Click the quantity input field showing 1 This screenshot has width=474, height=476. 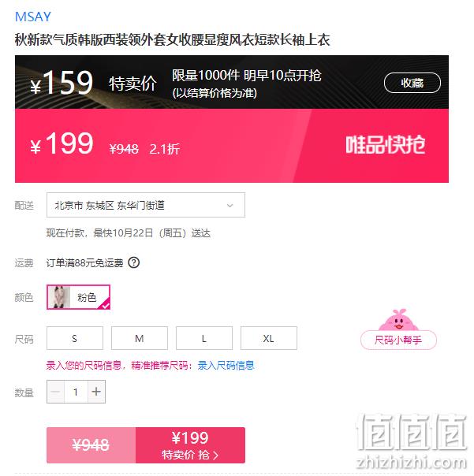pyautogui.click(x=76, y=392)
